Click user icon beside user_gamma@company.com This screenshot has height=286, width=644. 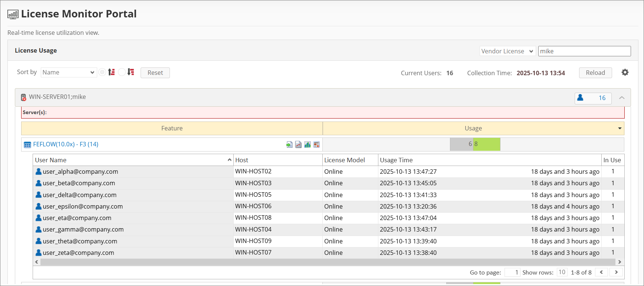[39, 229]
